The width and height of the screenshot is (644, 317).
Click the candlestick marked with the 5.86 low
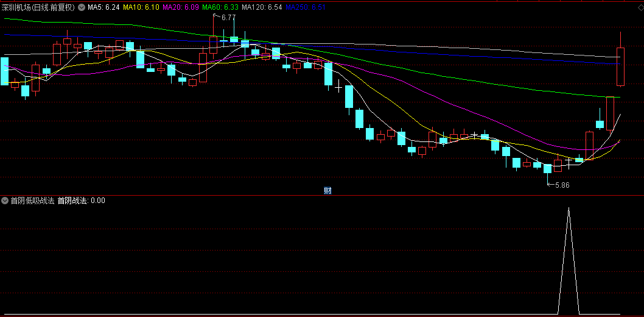coord(547,169)
